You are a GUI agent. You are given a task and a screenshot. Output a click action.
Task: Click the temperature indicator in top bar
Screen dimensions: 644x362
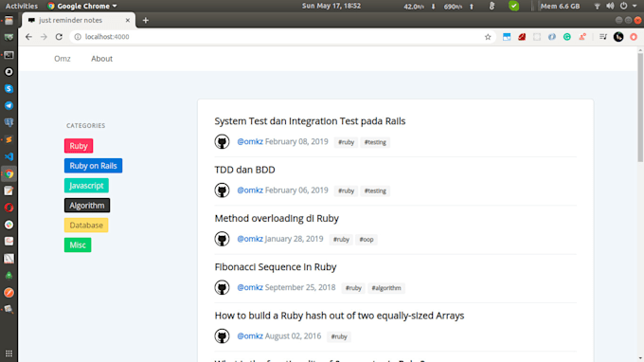(x=492, y=6)
